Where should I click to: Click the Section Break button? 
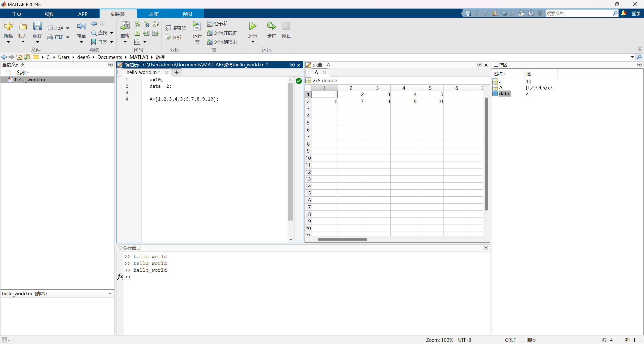click(x=218, y=24)
